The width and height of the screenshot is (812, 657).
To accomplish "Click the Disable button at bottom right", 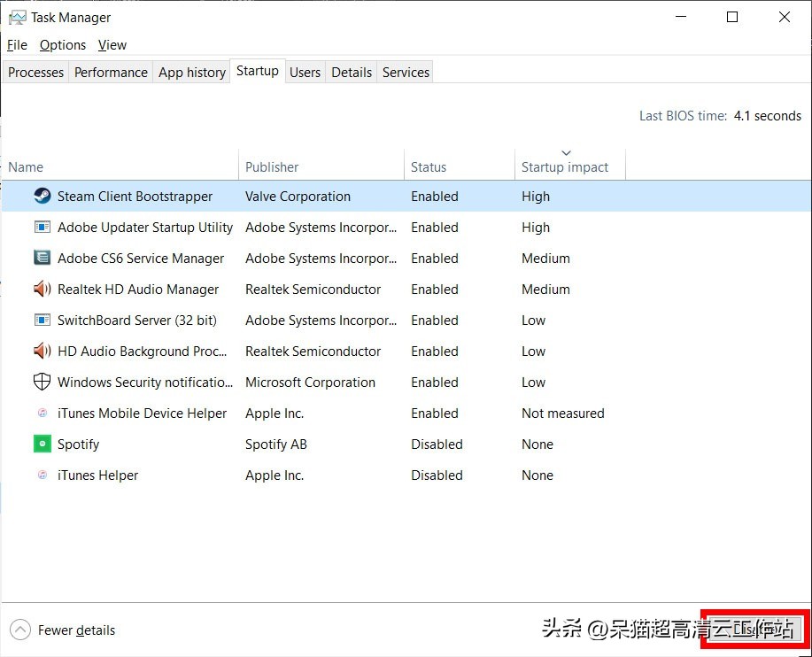I will click(x=754, y=630).
